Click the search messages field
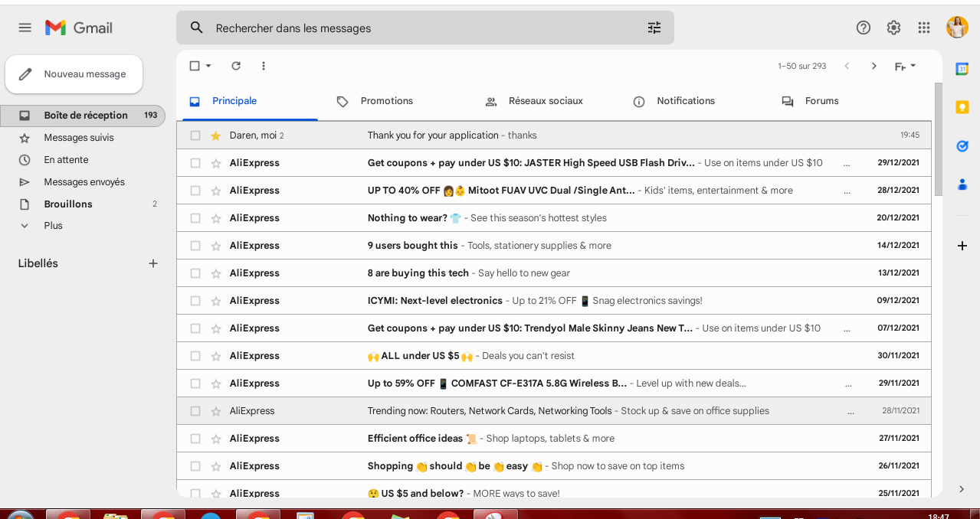Viewport: 980px width, 519px height. (x=425, y=28)
